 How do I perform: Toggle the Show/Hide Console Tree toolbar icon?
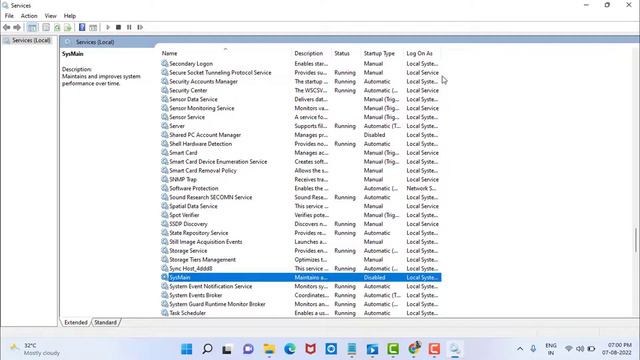point(32,27)
